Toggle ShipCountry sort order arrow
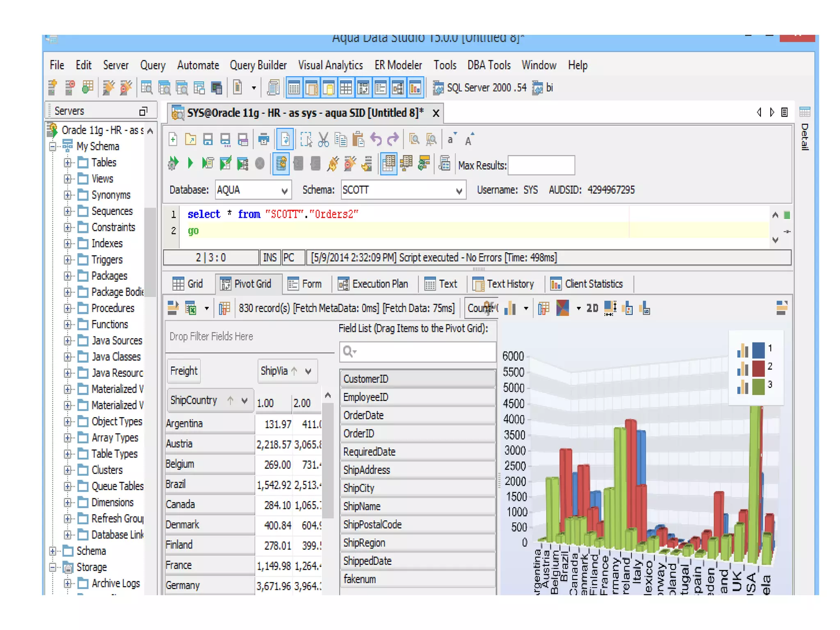Image resolution: width=840 pixels, height=630 pixels. click(231, 400)
